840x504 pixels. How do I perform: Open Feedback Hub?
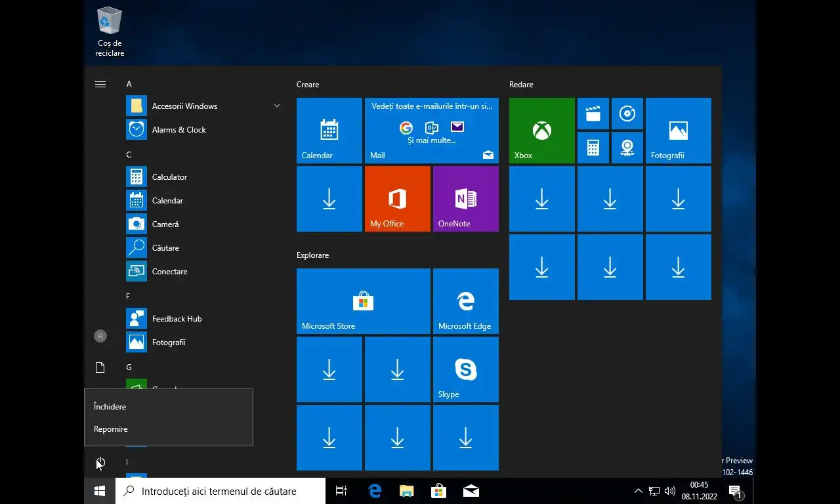(x=203, y=318)
